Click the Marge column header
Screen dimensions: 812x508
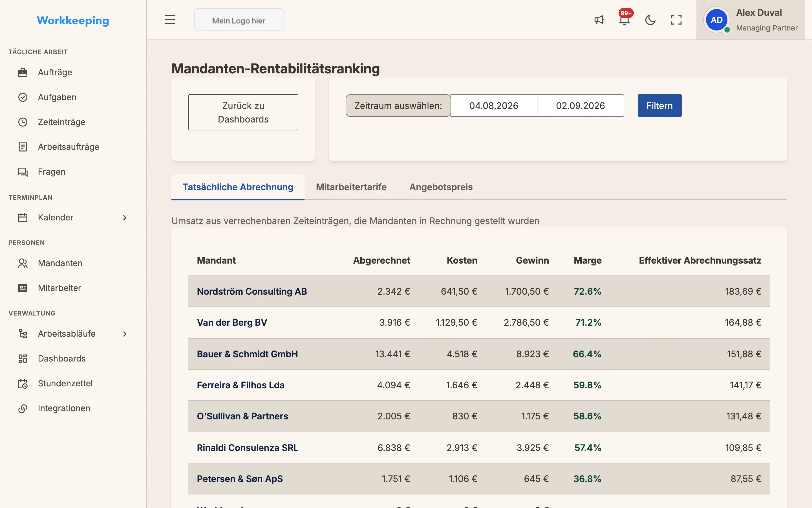coord(588,260)
